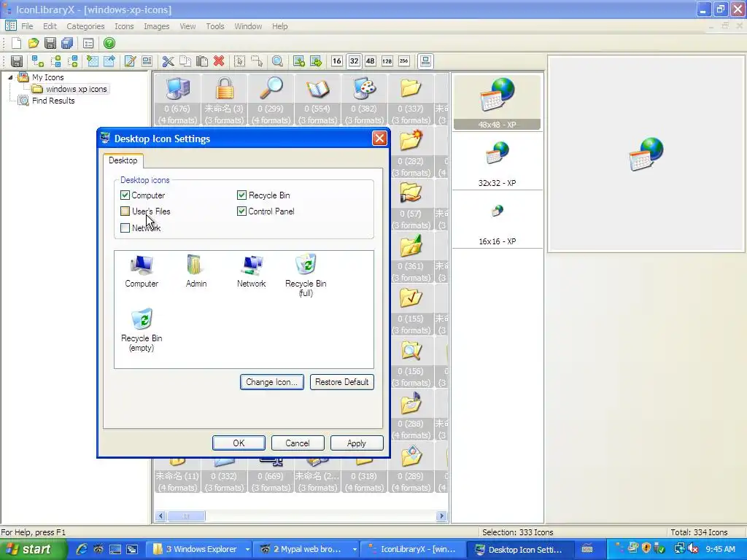Open the library properties list icon
The image size is (747, 560).
coord(88,43)
